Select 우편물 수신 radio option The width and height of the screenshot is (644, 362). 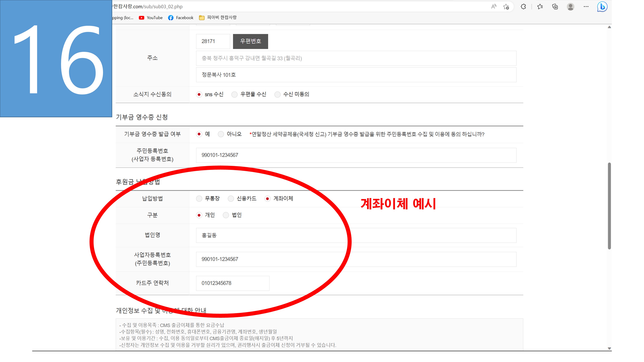234,94
